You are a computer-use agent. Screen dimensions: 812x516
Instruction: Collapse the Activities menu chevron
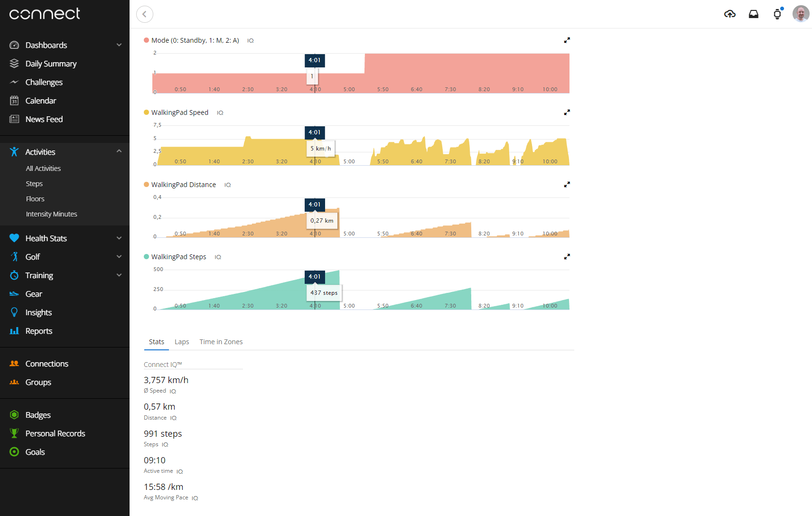[x=119, y=151]
